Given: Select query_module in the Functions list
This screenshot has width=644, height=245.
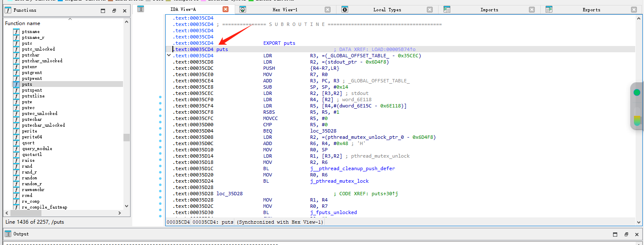Looking at the screenshot, I should (x=37, y=149).
